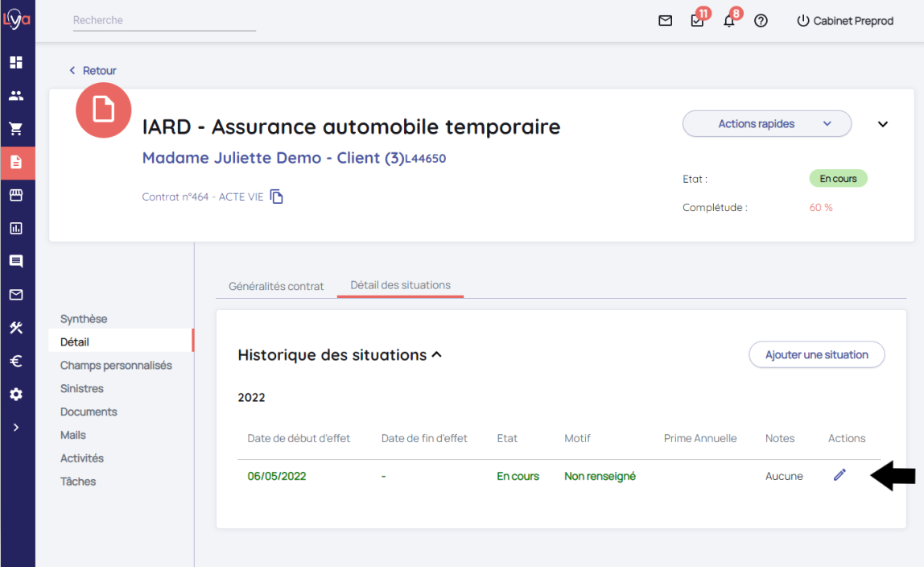924x567 pixels.
Task: Select Sinistres in the side menu
Action: (82, 388)
